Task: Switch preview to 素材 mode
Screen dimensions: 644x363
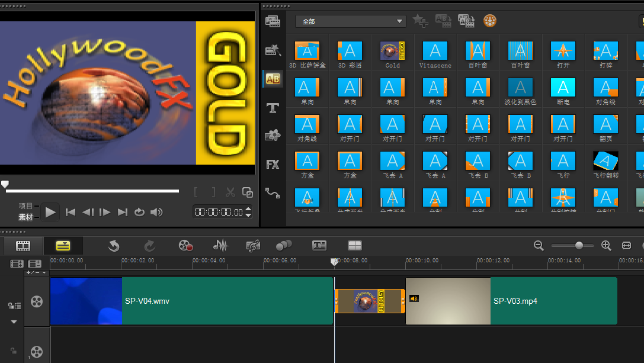Action: click(x=25, y=217)
